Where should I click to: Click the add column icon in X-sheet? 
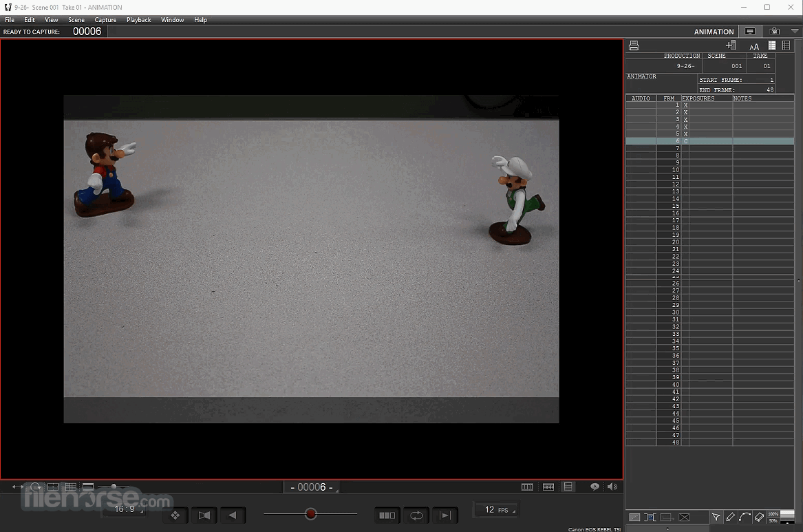(731, 45)
